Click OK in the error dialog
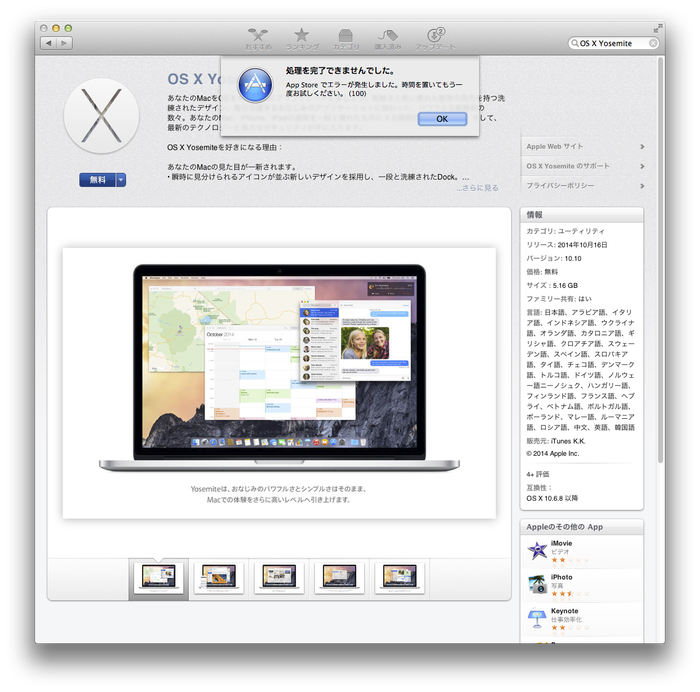700x692 pixels. pos(442,119)
